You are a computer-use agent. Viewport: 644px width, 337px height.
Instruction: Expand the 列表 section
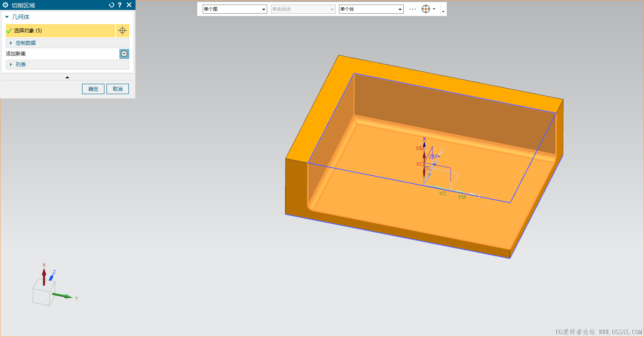point(11,65)
